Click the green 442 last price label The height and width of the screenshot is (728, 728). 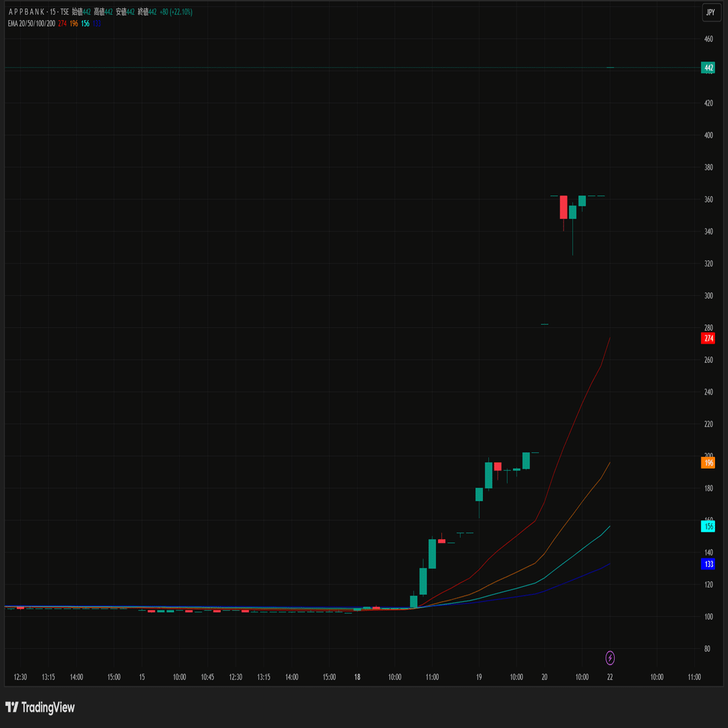708,68
